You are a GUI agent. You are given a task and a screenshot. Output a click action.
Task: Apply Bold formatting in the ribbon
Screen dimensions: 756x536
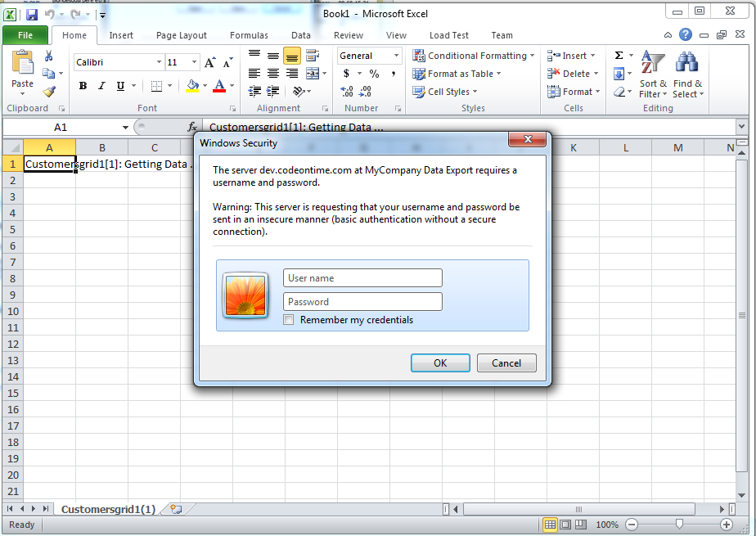[x=83, y=86]
